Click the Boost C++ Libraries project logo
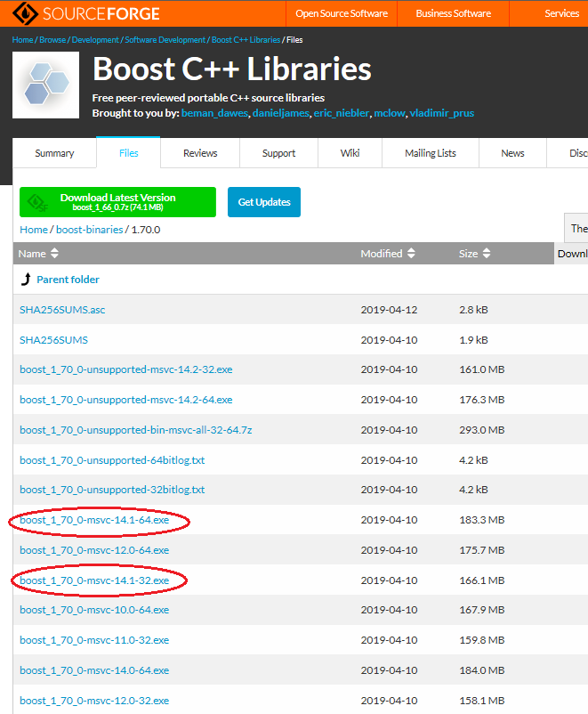588x714 pixels. [45, 85]
